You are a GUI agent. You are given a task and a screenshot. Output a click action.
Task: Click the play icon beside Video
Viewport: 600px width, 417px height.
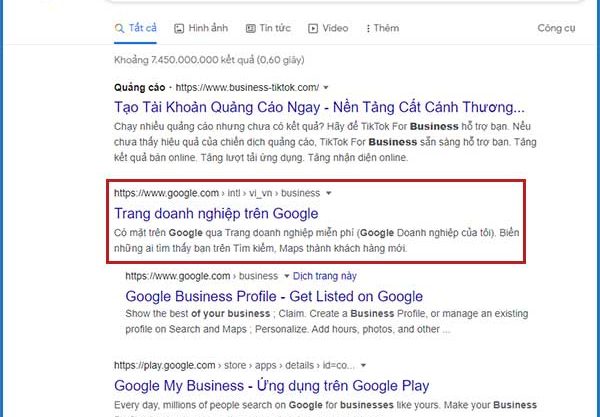coord(313,29)
